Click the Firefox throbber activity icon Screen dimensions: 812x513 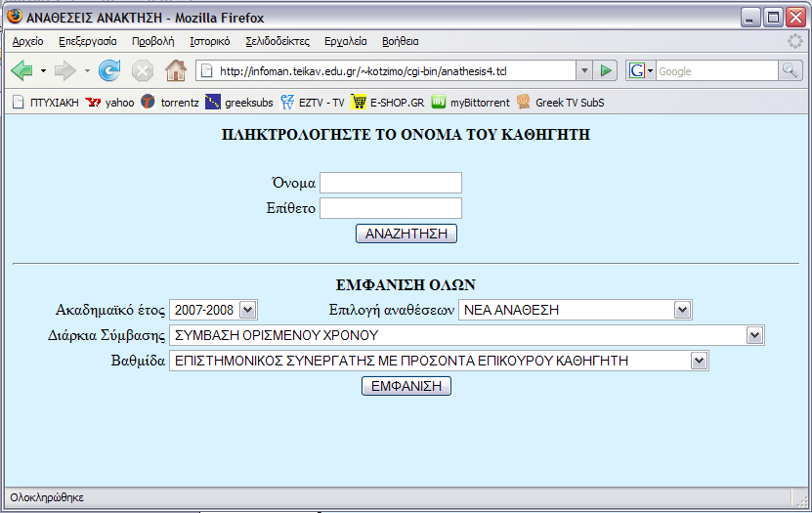coord(794,41)
